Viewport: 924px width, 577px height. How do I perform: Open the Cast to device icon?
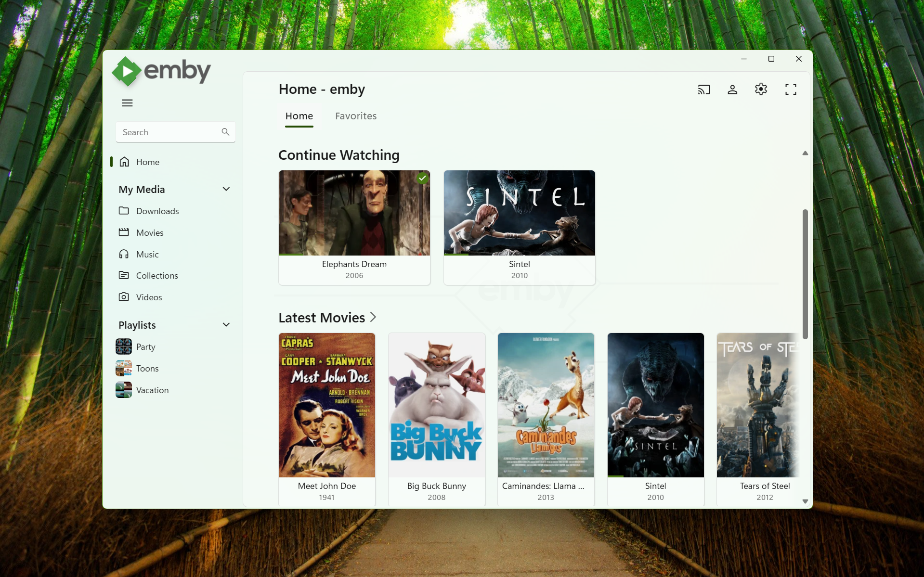[x=704, y=90]
